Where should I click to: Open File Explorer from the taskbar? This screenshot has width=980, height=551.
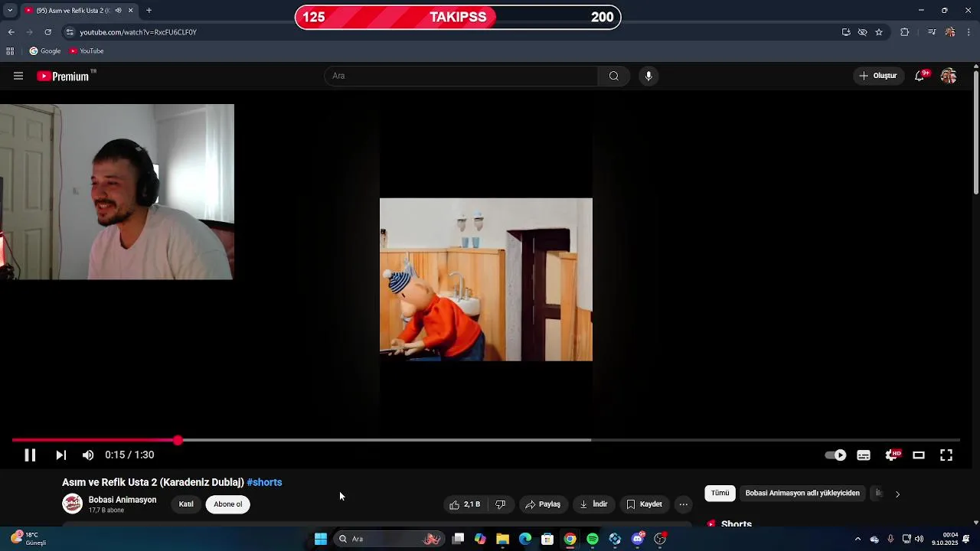pos(502,539)
